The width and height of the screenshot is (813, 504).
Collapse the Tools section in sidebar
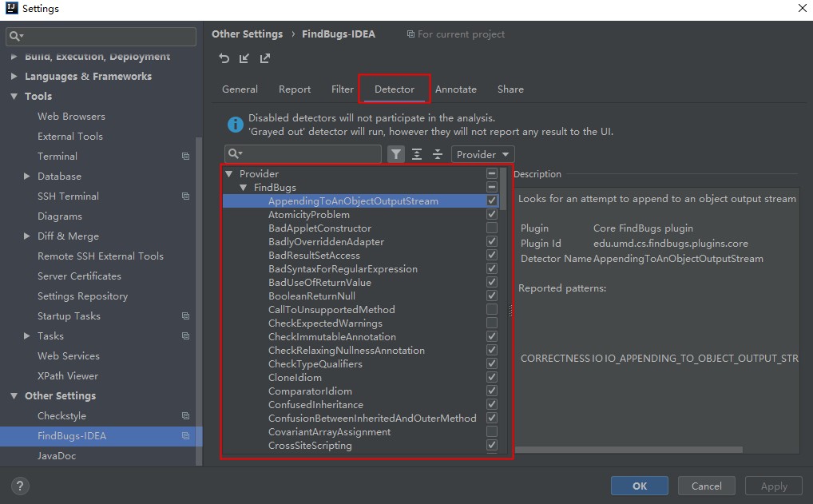click(x=14, y=97)
